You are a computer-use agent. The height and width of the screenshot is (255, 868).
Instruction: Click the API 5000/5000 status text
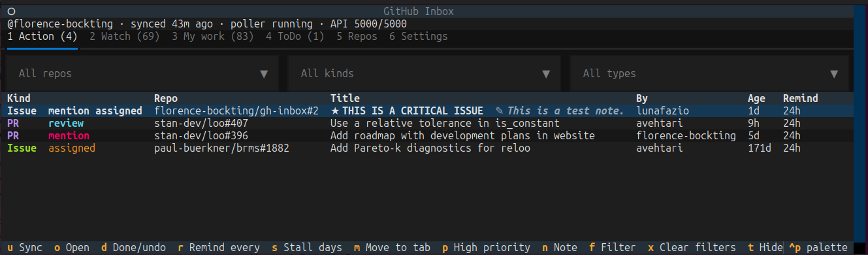pos(368,24)
